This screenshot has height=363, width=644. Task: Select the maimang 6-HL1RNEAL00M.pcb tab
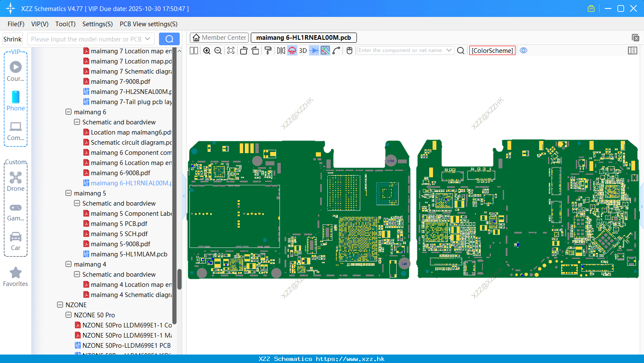[304, 38]
